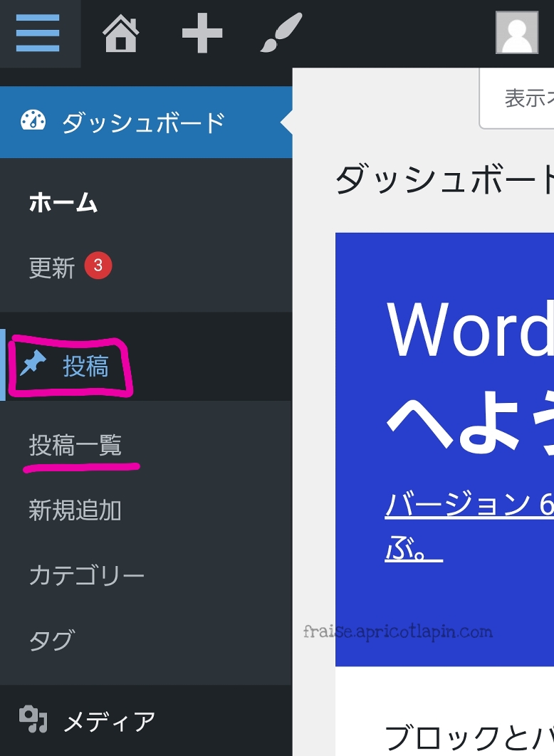The width and height of the screenshot is (554, 756).
Task: Select 新規追加 add new post
Action: tap(75, 510)
